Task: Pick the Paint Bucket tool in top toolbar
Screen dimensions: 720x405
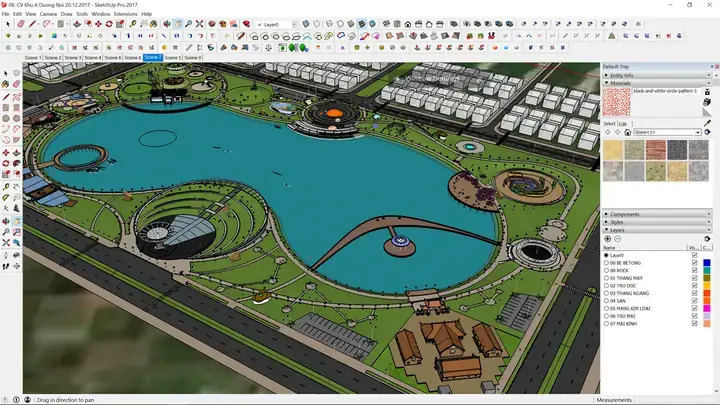Action: point(154,24)
